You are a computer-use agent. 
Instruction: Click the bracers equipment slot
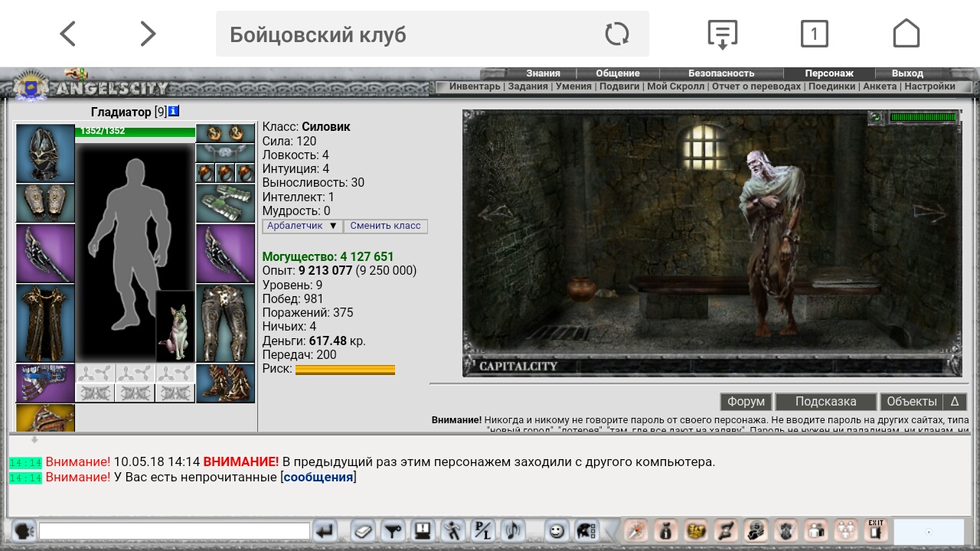click(45, 204)
